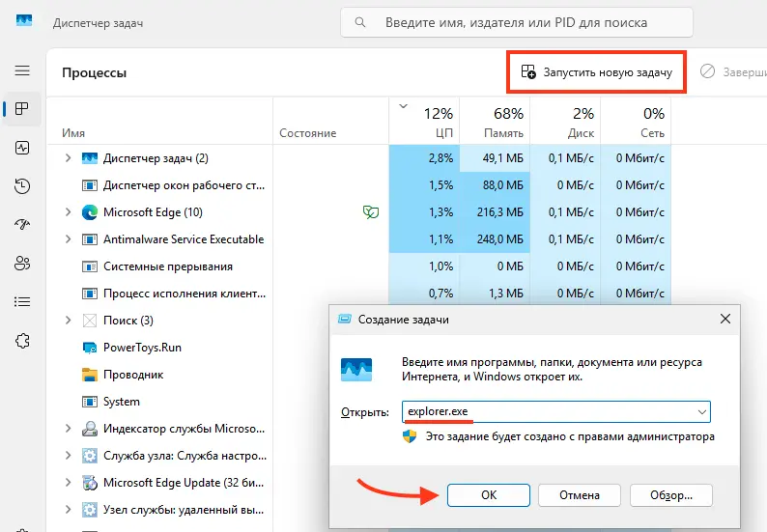This screenshot has width=767, height=532.
Task: Sort by the Память column header
Action: point(495,121)
